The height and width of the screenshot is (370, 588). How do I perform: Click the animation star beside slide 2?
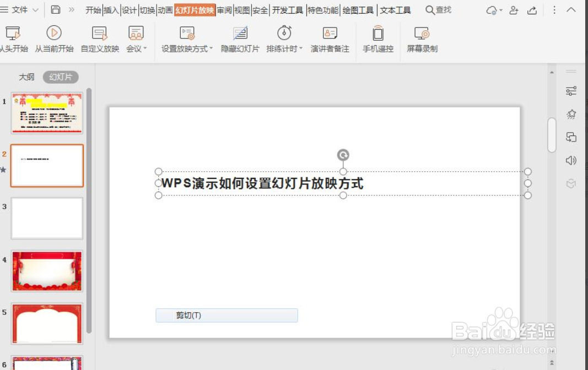3,170
